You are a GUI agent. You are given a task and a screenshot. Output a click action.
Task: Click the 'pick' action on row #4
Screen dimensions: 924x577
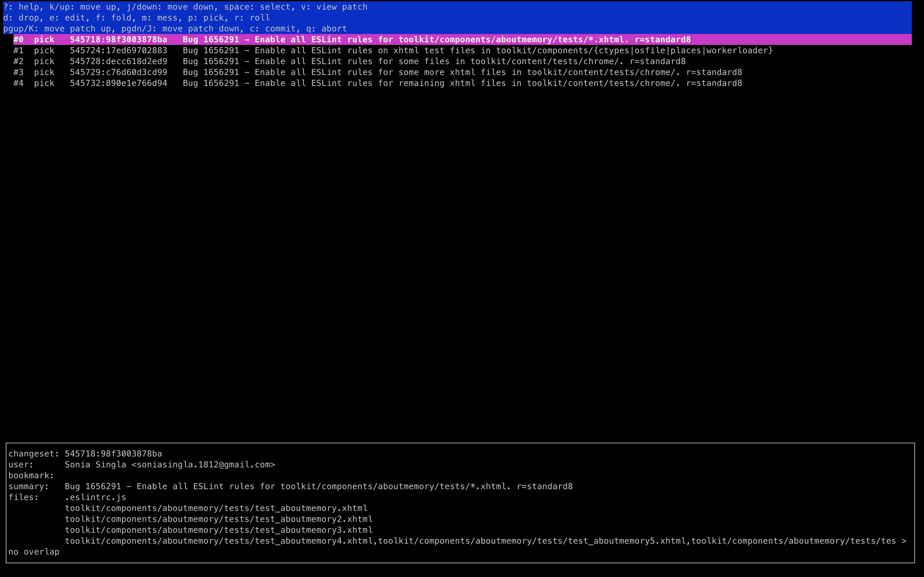44,83
